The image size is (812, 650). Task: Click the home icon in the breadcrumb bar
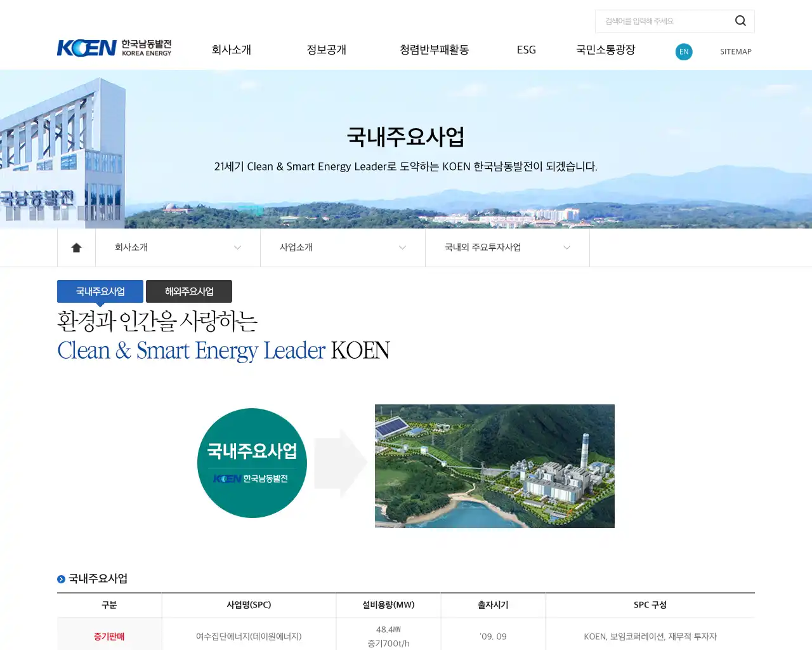tap(76, 248)
